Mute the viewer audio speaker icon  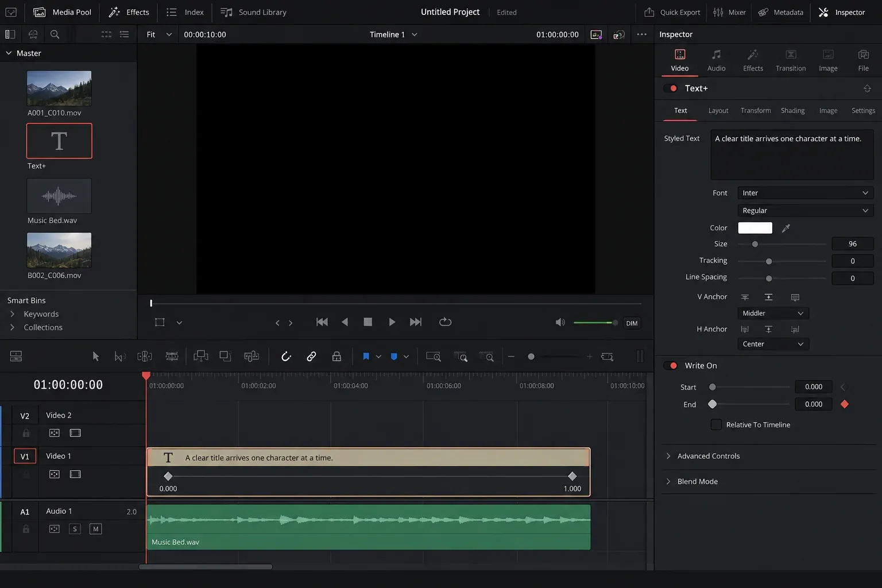tap(560, 323)
